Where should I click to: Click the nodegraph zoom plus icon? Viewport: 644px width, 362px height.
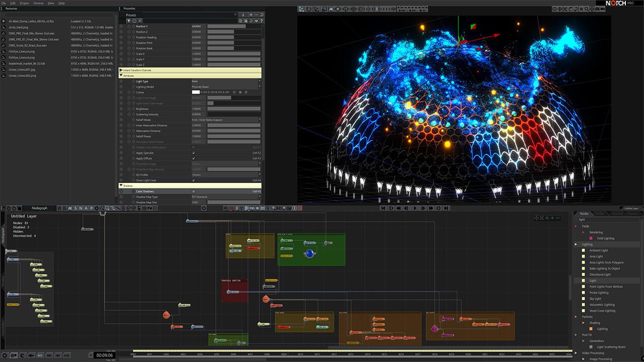click(552, 218)
